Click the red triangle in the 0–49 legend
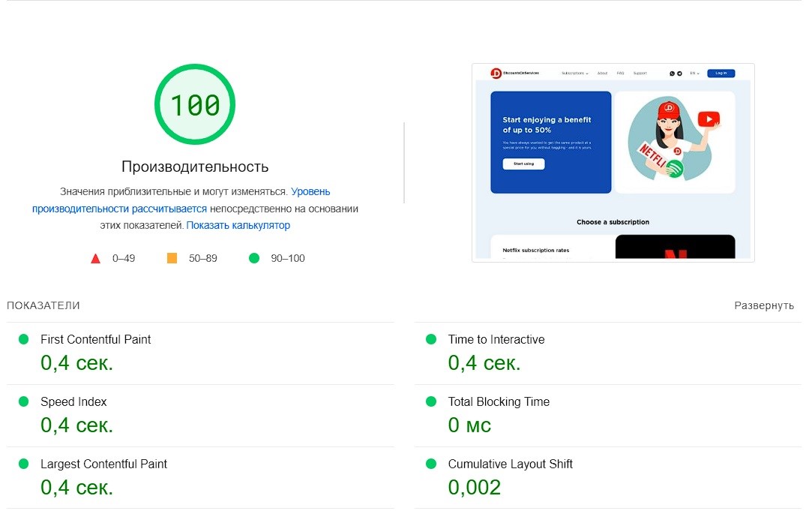This screenshot has height=511, width=812. click(95, 257)
